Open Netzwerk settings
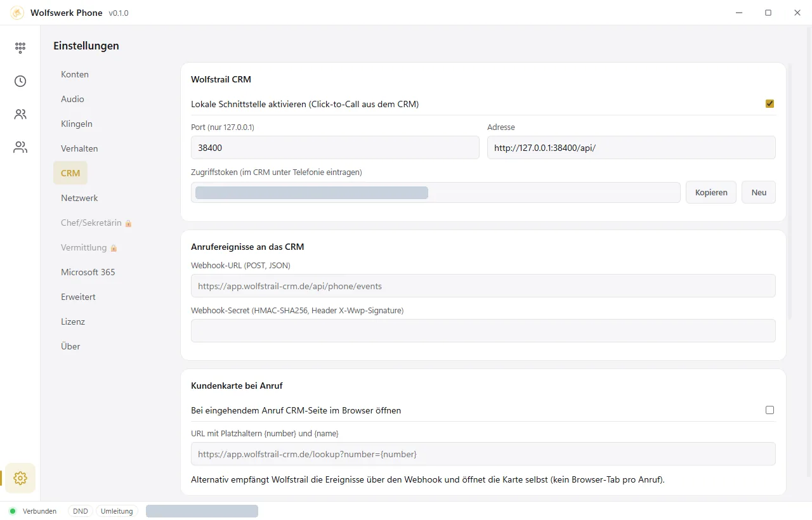Image resolution: width=812 pixels, height=520 pixels. pyautogui.click(x=79, y=198)
